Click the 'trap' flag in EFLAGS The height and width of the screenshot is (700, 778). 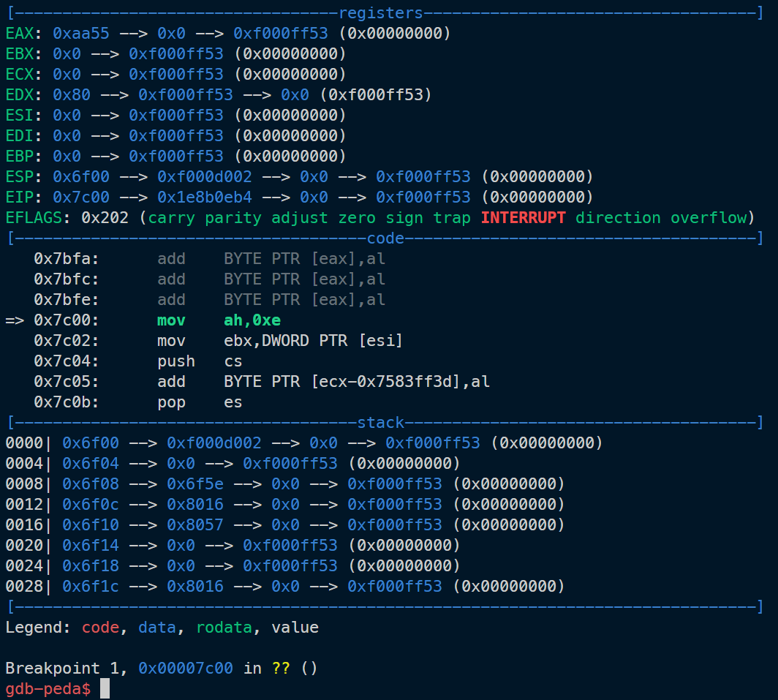point(452,217)
